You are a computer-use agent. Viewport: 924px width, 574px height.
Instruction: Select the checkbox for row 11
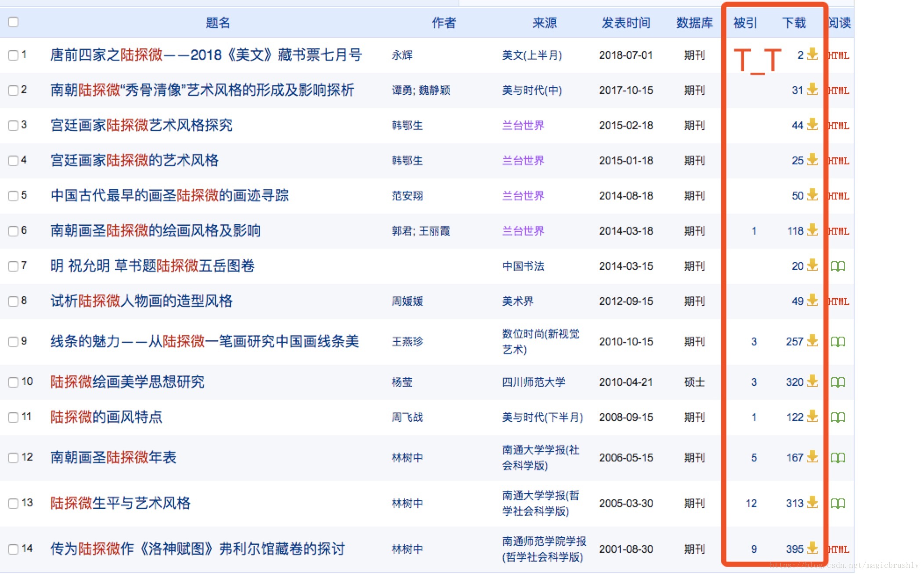(13, 417)
